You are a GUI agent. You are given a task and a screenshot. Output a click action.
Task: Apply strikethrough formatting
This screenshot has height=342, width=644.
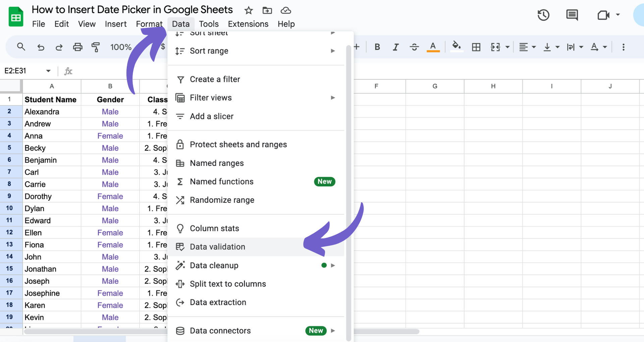coord(414,47)
